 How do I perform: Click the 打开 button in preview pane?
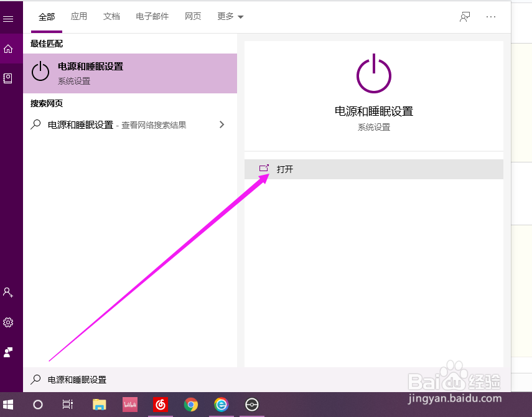pos(373,169)
